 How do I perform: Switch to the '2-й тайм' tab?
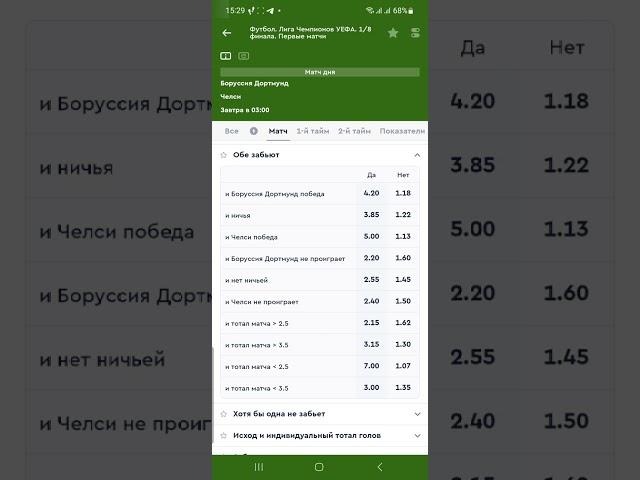354,131
